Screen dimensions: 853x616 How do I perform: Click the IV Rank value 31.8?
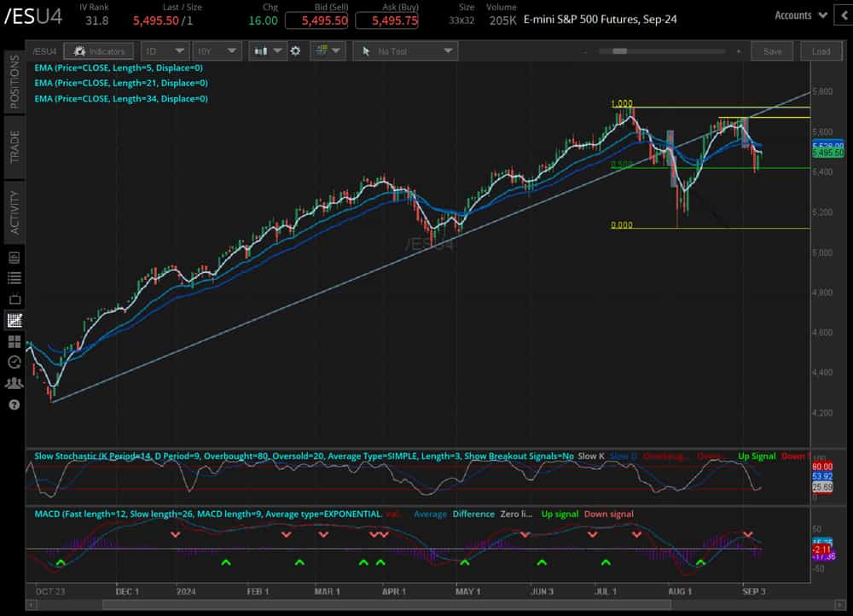point(96,20)
